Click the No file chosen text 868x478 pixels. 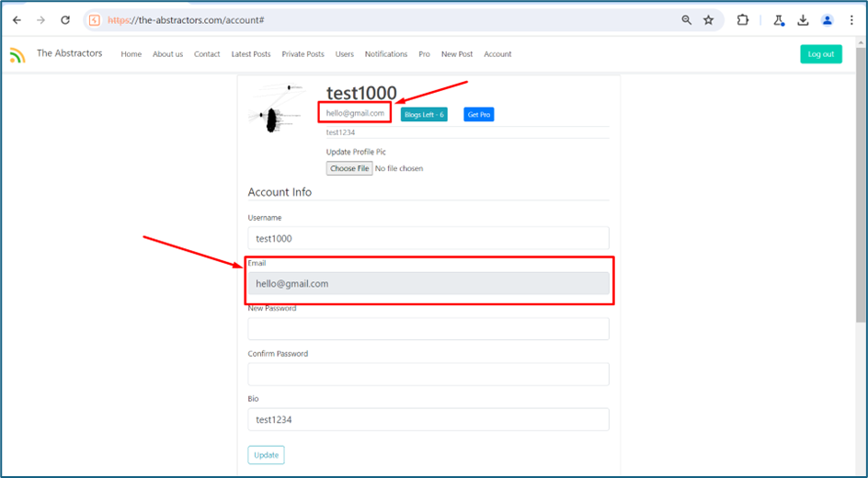tap(399, 168)
